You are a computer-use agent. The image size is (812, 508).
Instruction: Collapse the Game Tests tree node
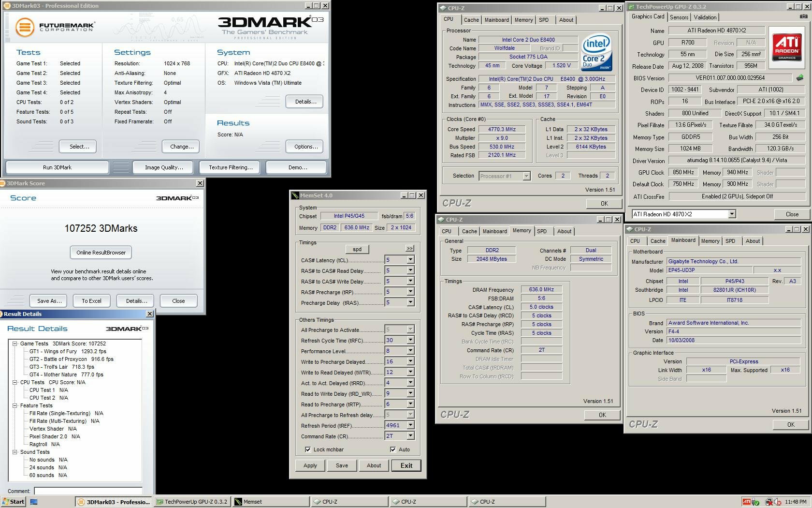tap(14, 344)
